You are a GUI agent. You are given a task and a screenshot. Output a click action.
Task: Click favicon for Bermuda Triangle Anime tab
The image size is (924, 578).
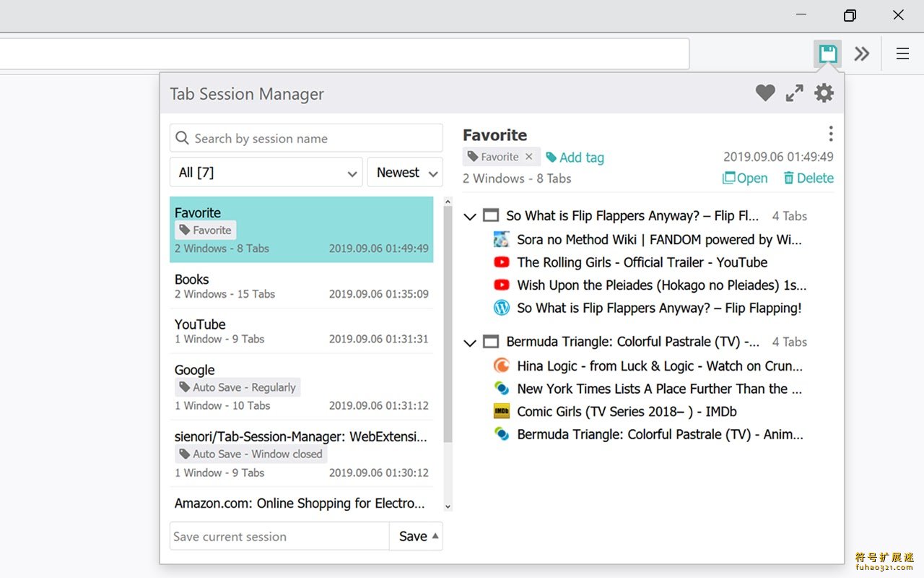(502, 434)
